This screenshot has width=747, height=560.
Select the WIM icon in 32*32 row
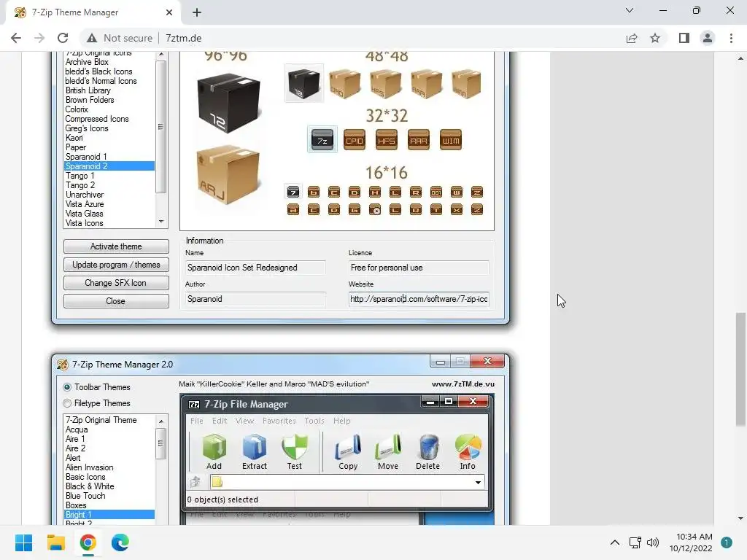pos(451,140)
